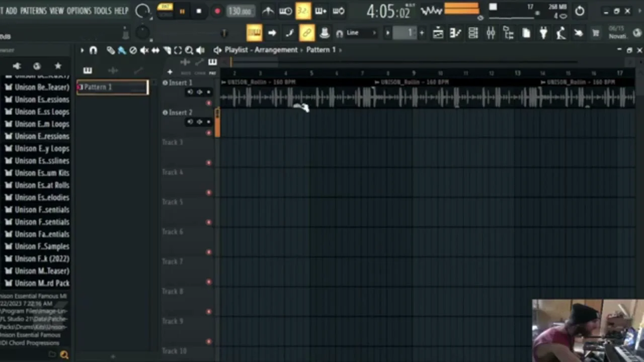Open the Mixer window from toolbar
This screenshot has height=362, width=644.
[491, 33]
